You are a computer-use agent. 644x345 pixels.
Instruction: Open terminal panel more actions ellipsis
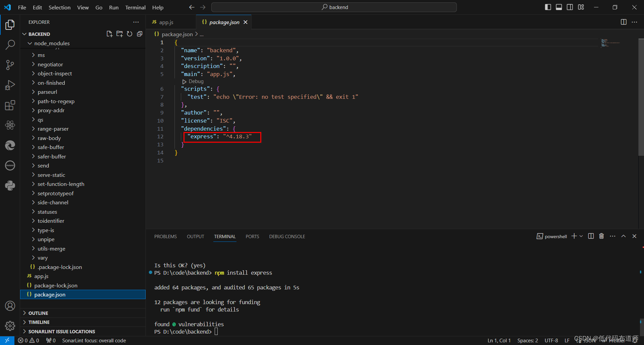(612, 236)
